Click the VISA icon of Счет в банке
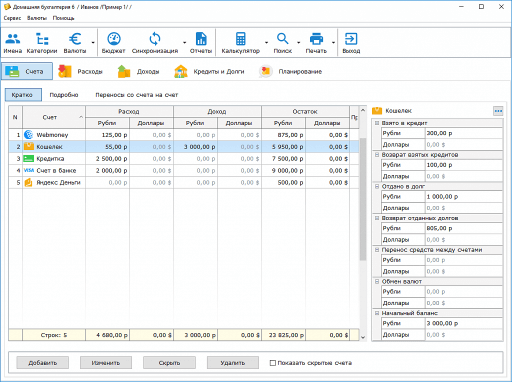Image resolution: width=512 pixels, height=382 pixels. 29,170
